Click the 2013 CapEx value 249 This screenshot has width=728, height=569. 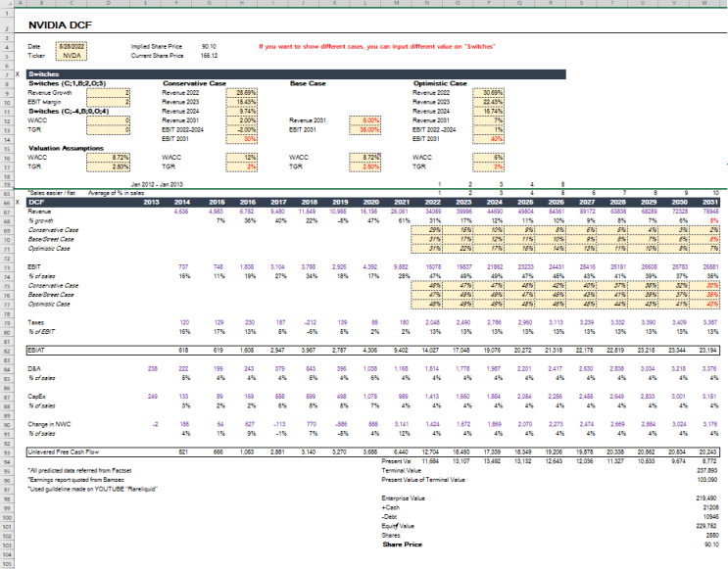pos(152,397)
